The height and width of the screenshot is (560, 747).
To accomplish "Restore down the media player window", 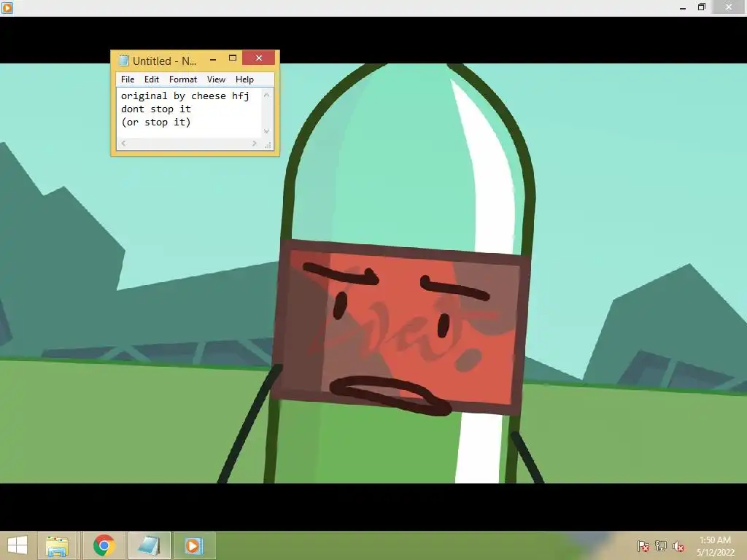I will pos(702,7).
